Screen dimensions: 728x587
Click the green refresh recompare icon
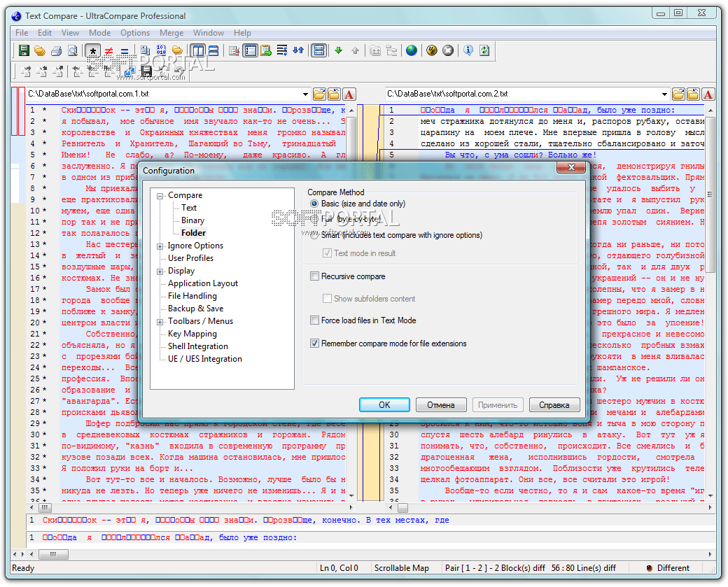484,50
